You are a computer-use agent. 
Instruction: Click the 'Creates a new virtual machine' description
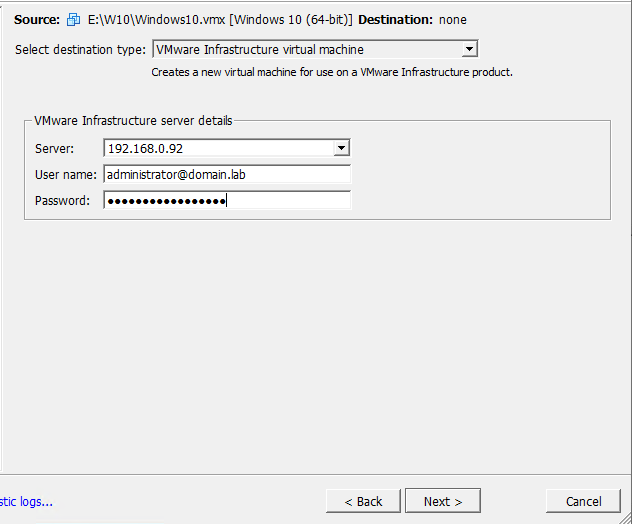(332, 72)
